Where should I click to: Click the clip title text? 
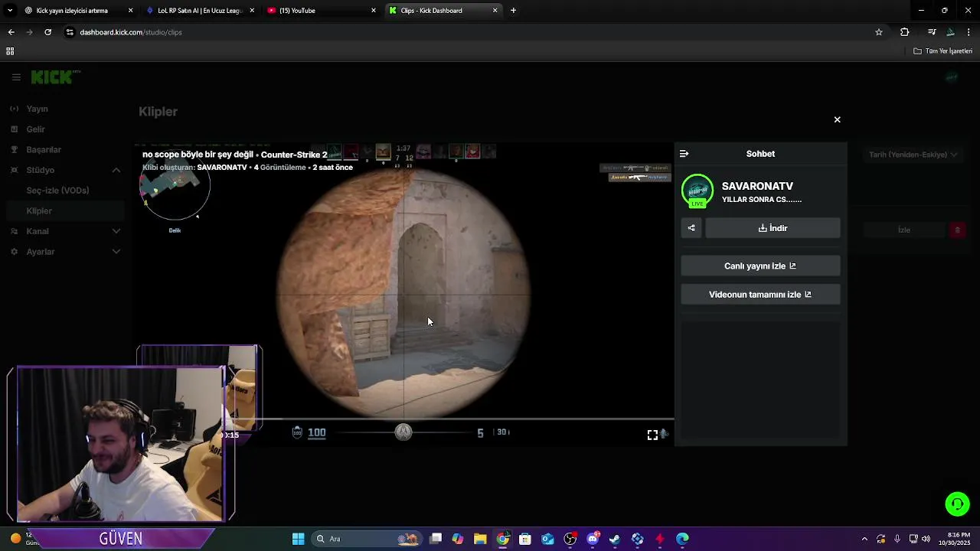[234, 155]
